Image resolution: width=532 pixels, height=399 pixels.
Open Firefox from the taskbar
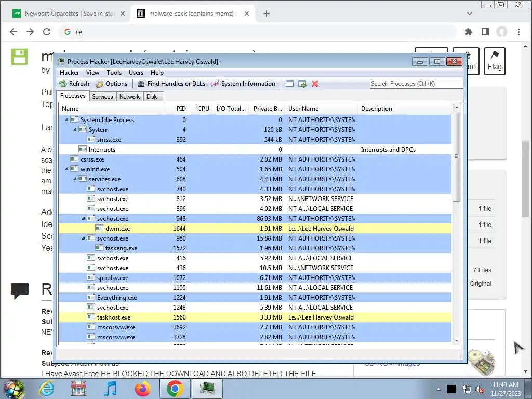click(x=142, y=389)
